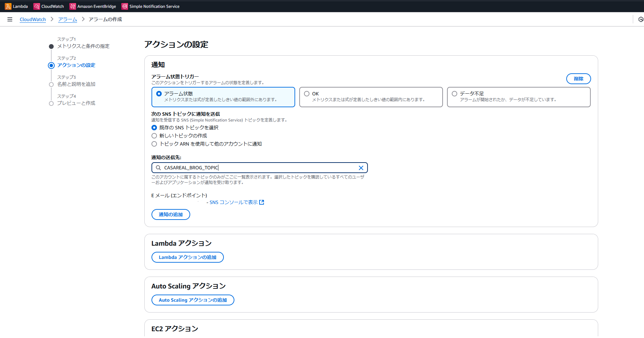The width and height of the screenshot is (644, 338).
Task: Click external link icon next to SNS コンソールで表示
Action: (x=262, y=202)
